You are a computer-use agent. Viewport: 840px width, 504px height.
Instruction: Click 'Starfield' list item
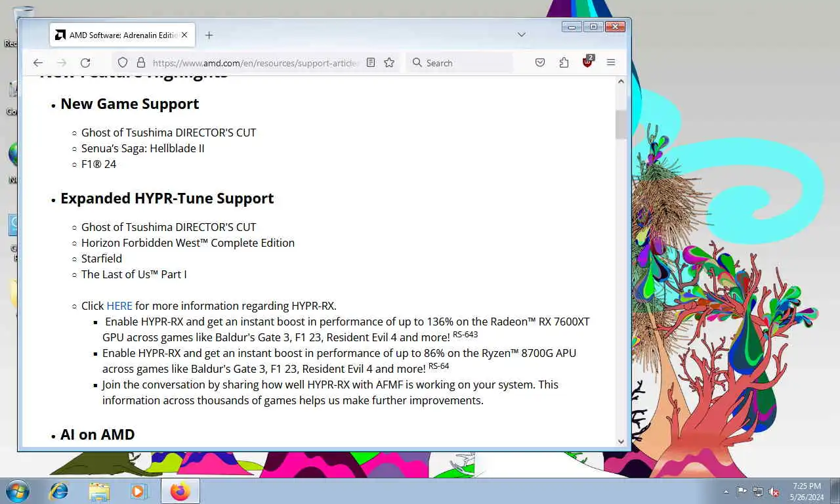(x=102, y=259)
